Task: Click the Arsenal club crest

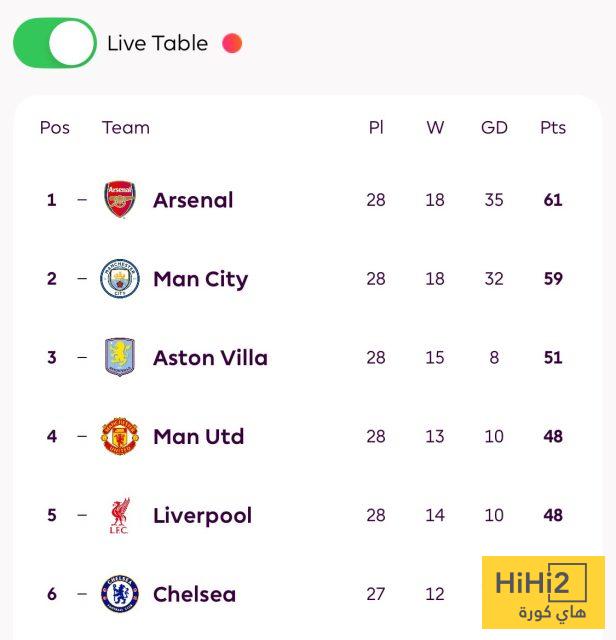Action: (120, 200)
